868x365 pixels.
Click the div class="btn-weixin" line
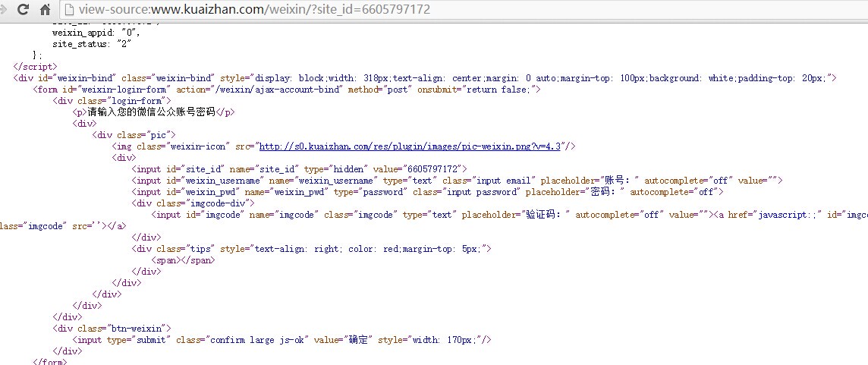pos(112,329)
